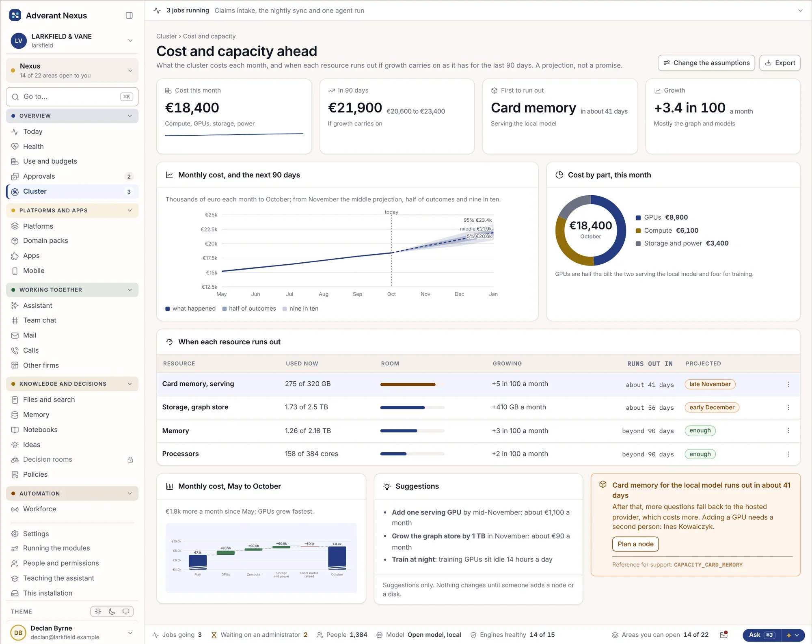This screenshot has width=812, height=644.
Task: Open the Nexus areas dropdown
Action: [72, 71]
